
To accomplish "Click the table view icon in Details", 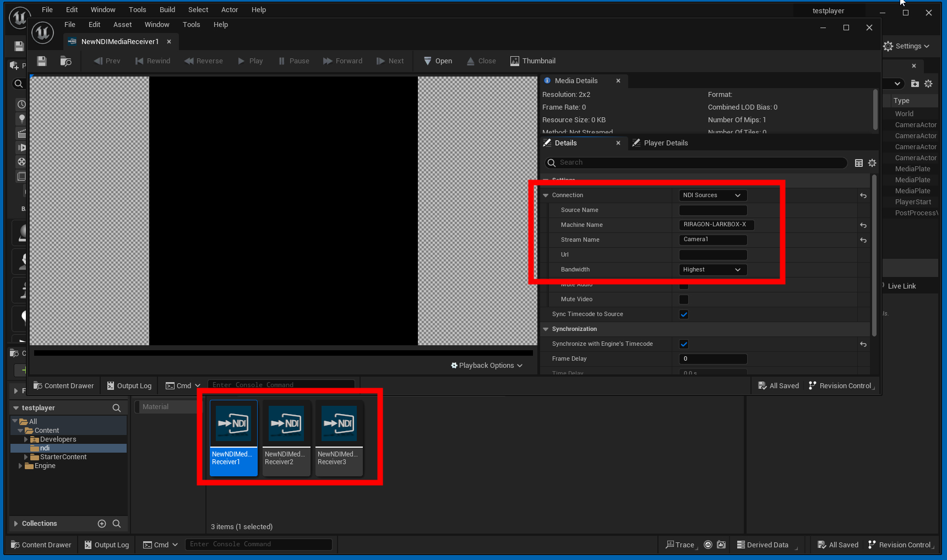I will coord(858,163).
